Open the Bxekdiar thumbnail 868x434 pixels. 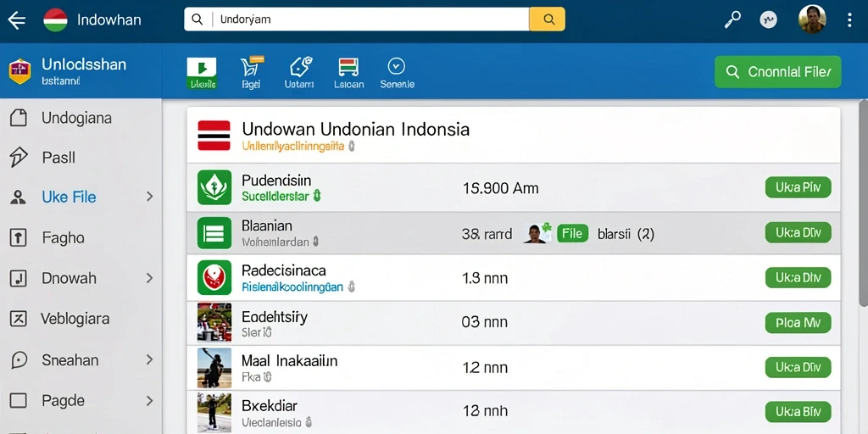point(214,413)
